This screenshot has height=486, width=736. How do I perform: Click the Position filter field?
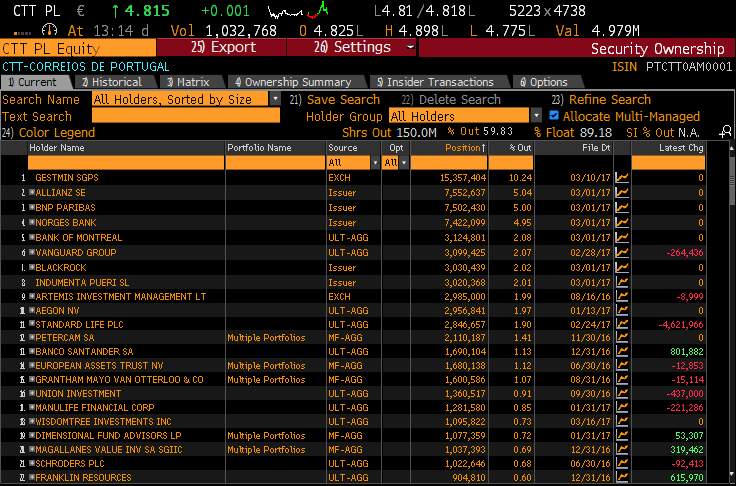pyautogui.click(x=449, y=162)
